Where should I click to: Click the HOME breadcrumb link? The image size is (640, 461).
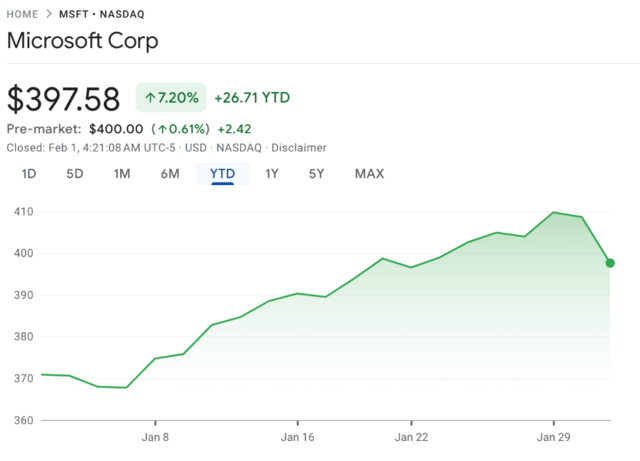click(x=22, y=14)
